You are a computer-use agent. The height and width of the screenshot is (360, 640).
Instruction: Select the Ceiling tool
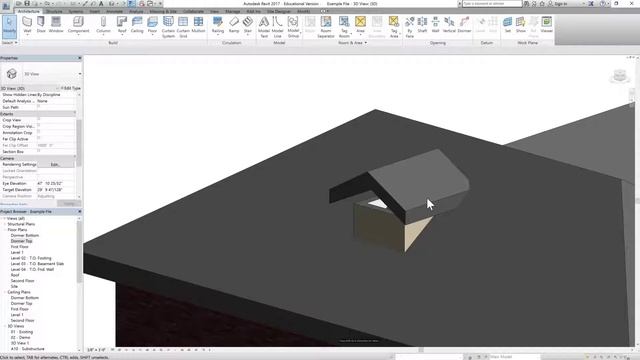[x=137, y=25]
